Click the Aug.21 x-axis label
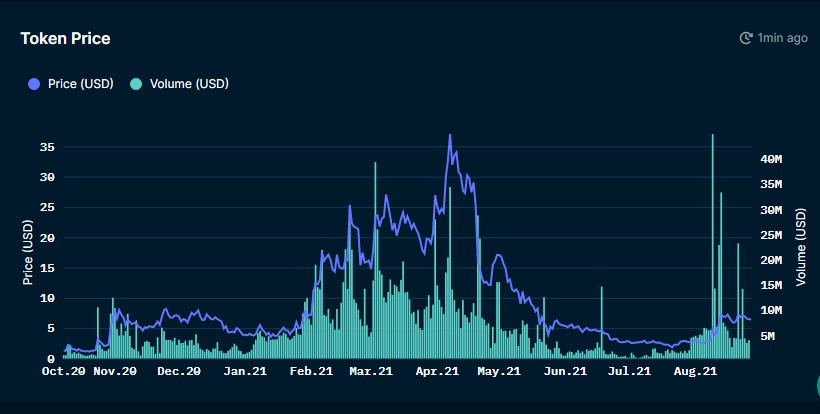This screenshot has width=820, height=414. (x=695, y=371)
